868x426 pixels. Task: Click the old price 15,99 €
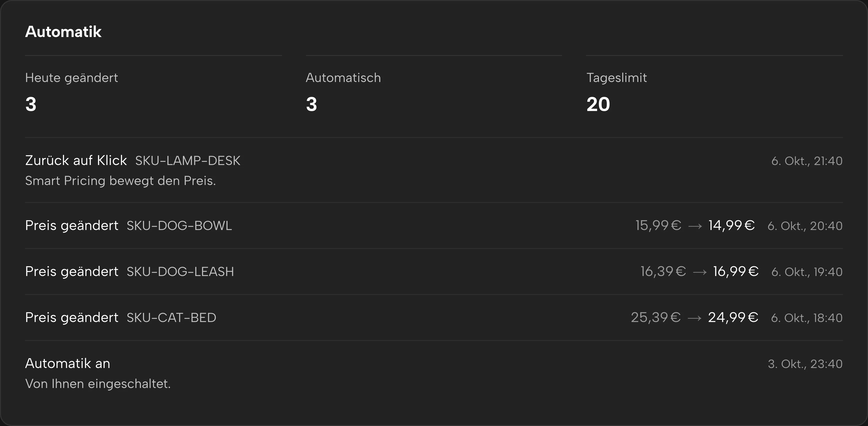(x=658, y=225)
